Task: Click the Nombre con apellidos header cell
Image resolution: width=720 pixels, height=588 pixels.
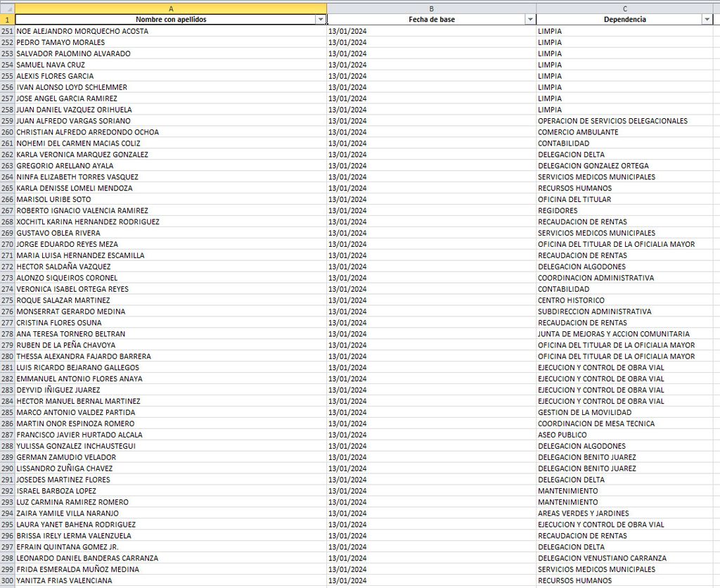Action: (171, 19)
